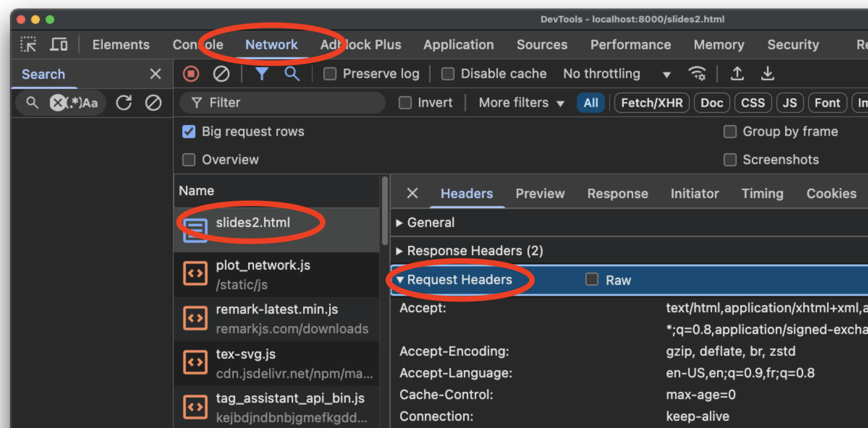Toggle the filter funnel icon
868x428 pixels.
(x=262, y=74)
